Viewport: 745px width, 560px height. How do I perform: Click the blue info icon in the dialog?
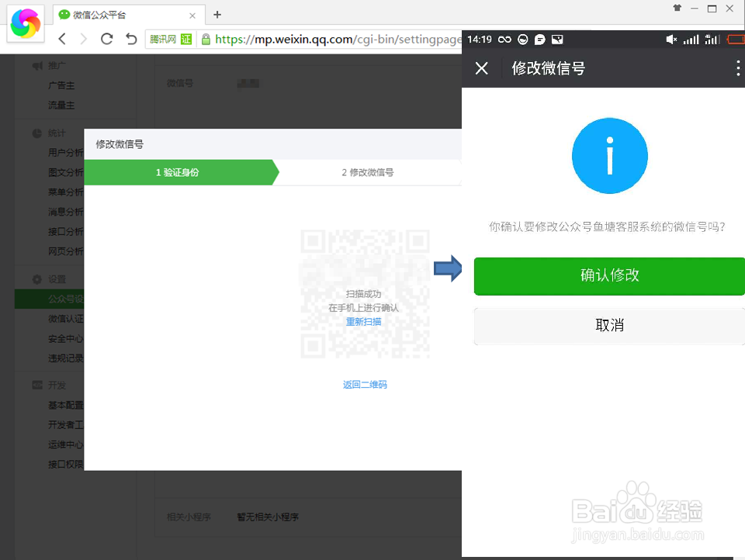(x=609, y=155)
